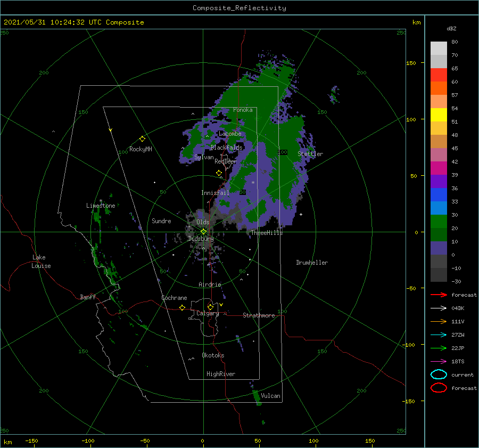Viewport: 479px width, 448px height.
Task: Pick the darkest grey -30 to -10 band
Action: click(439, 275)
